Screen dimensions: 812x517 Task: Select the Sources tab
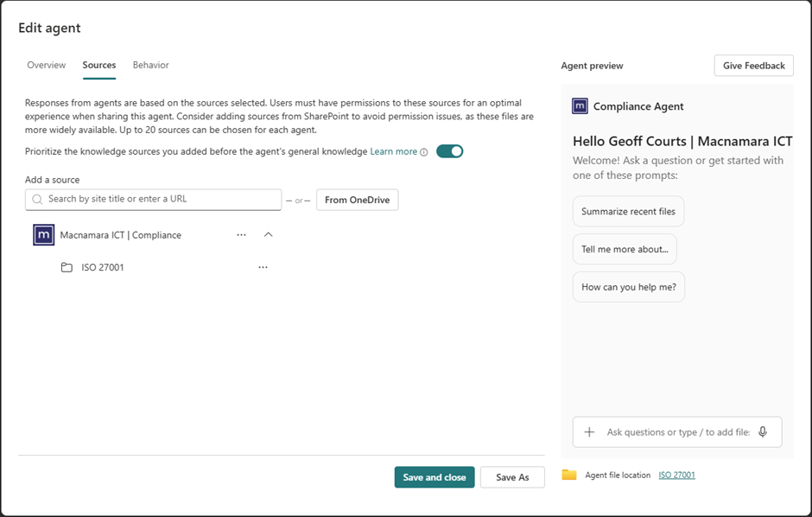99,65
